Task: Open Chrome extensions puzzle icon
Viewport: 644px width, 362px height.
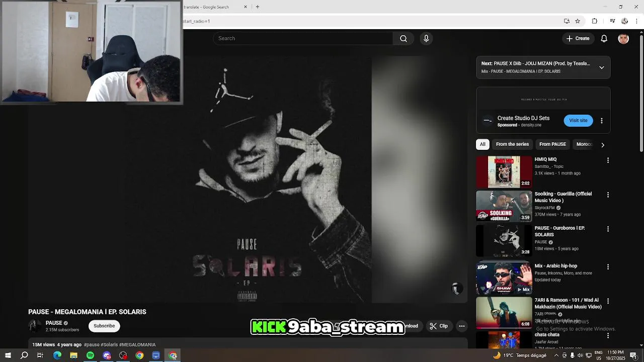Action: coord(595,21)
